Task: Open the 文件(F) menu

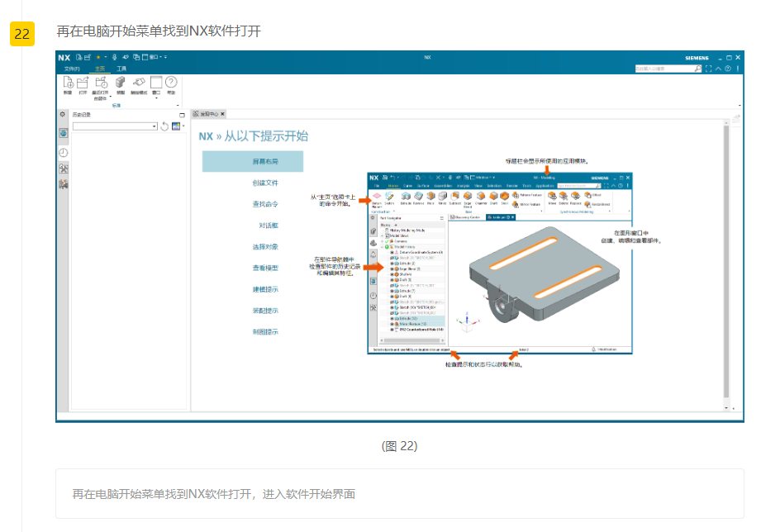Action: [x=72, y=69]
